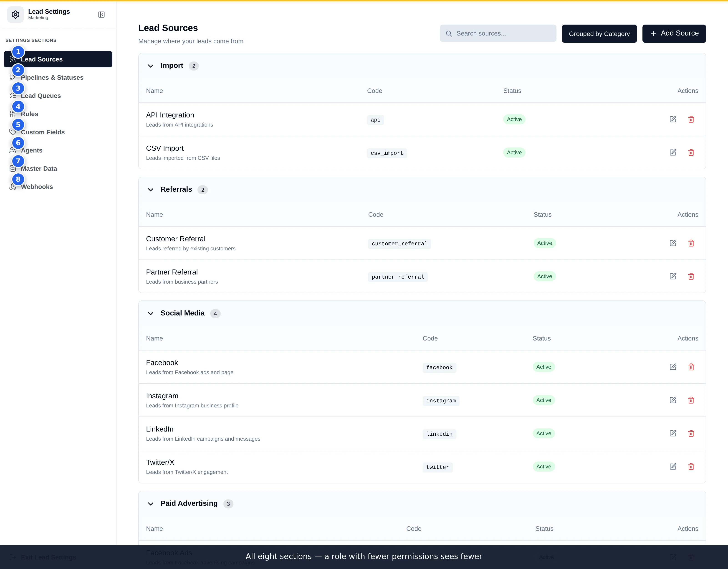Collapse the Referrals category

(151, 190)
